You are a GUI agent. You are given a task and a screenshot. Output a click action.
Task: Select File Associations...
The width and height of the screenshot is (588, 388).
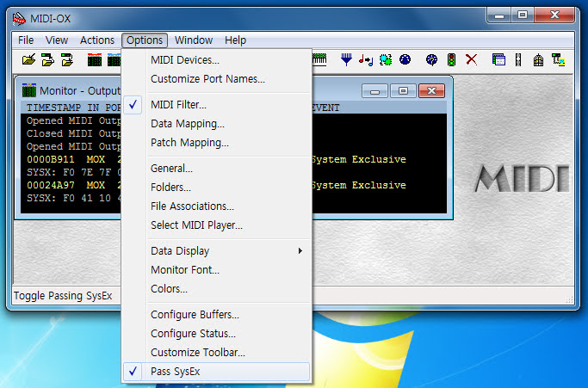pos(216,206)
